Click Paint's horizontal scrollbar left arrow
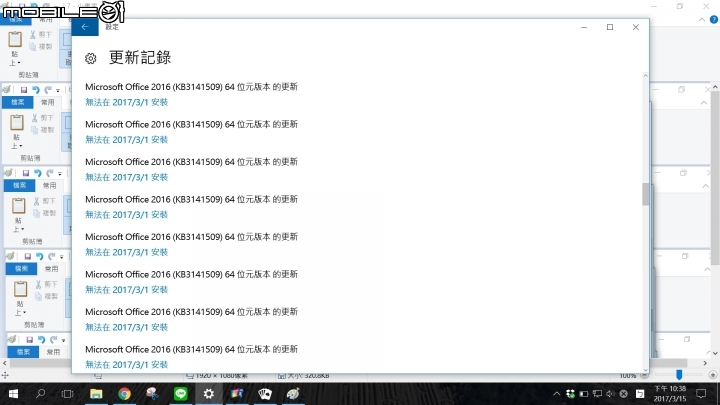Image resolution: width=720 pixels, height=405 pixels. point(5,363)
